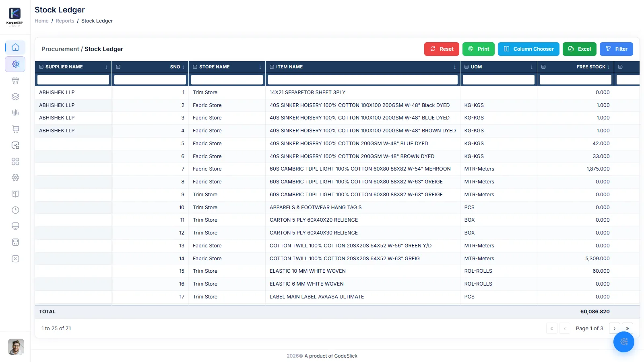This screenshot has height=362, width=644.
Task: Click the blue Filter button
Action: pos(616,49)
